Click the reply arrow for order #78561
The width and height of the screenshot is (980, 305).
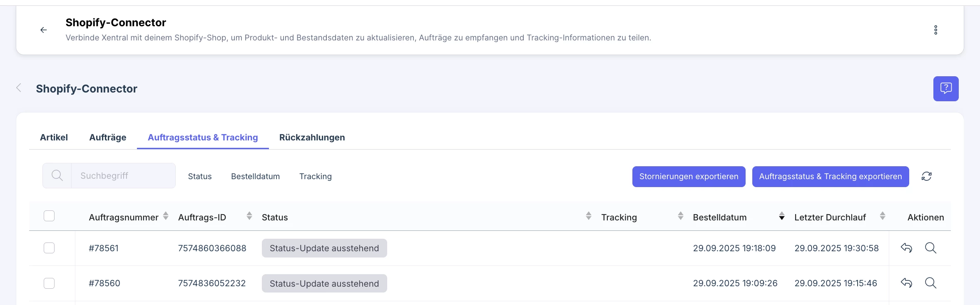coord(906,248)
